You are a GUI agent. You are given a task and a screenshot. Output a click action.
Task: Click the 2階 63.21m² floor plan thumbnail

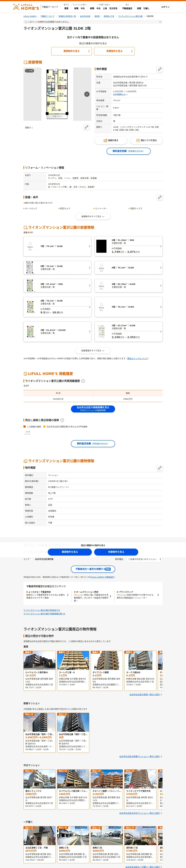pyautogui.click(x=101, y=332)
